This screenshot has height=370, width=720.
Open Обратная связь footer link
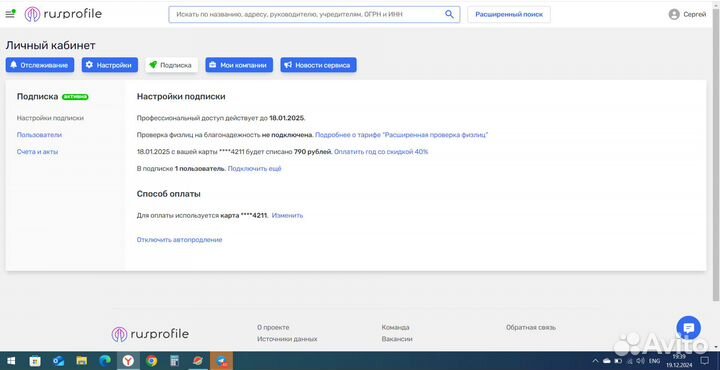click(x=530, y=327)
